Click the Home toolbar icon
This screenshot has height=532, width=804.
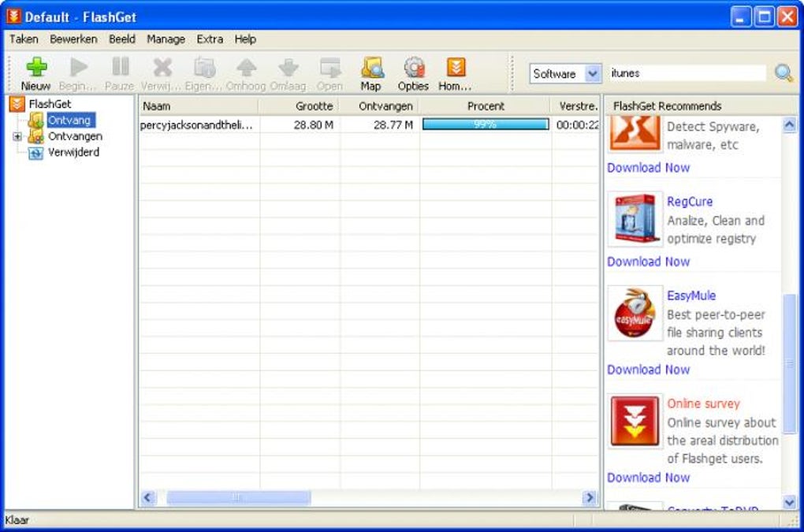coord(456,67)
